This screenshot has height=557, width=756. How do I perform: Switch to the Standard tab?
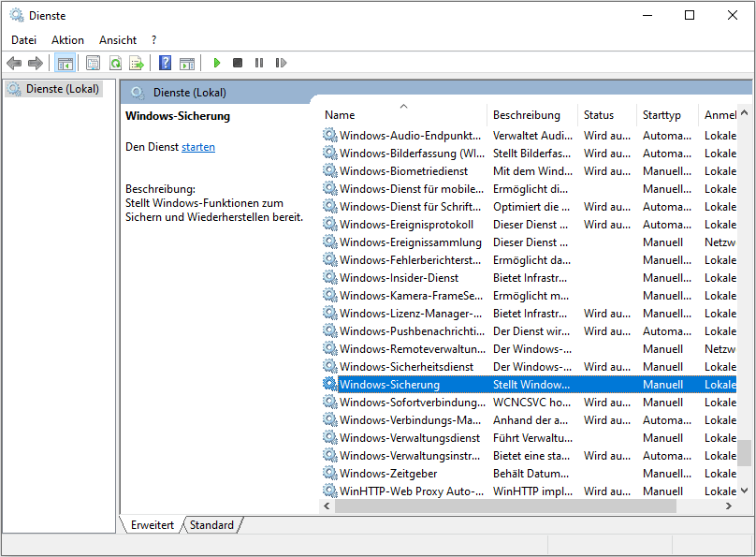point(211,525)
